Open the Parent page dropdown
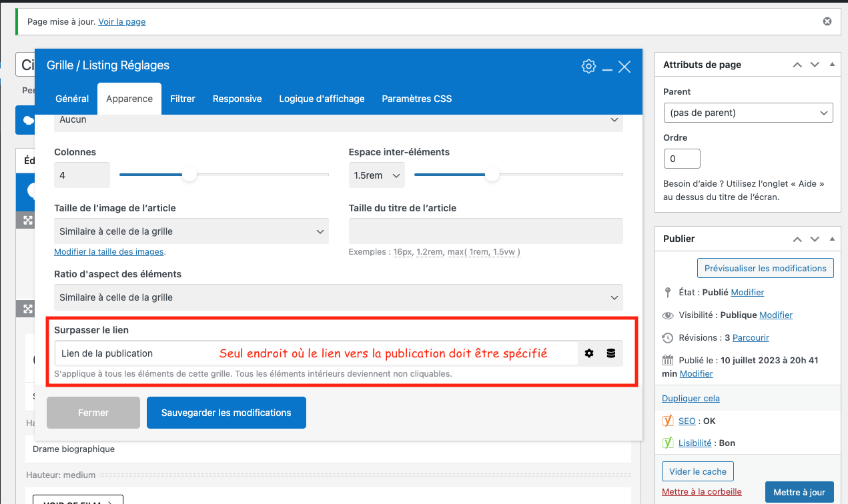848x504 pixels. point(748,113)
